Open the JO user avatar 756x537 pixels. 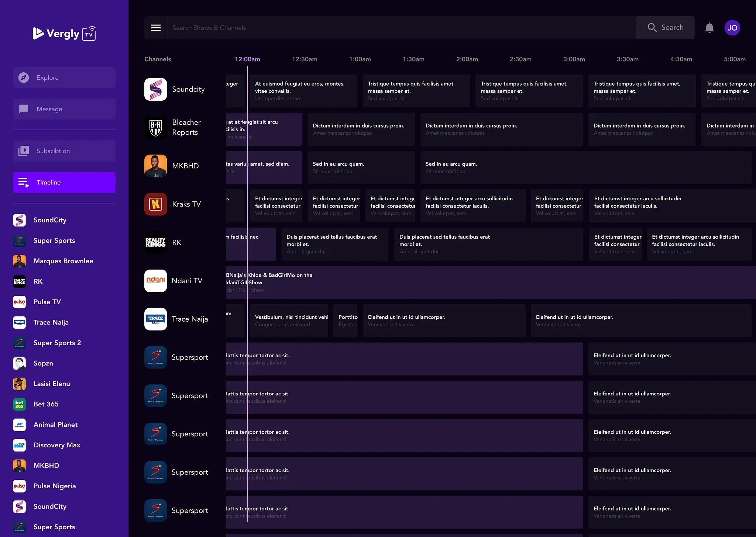point(732,28)
